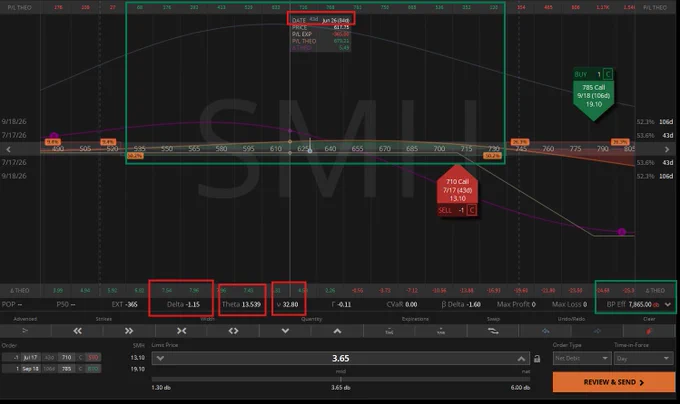
Task: Click the purple theo curve handle near 790 strike
Action: (x=621, y=232)
